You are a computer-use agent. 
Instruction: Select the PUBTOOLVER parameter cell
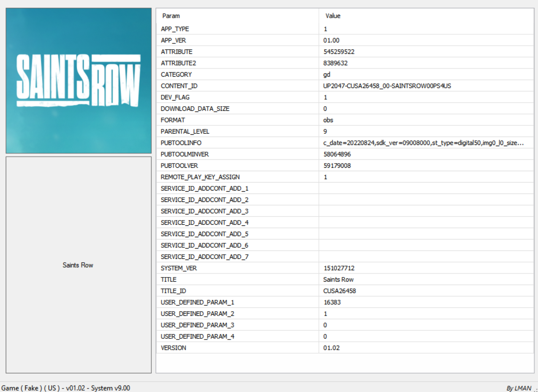237,165
